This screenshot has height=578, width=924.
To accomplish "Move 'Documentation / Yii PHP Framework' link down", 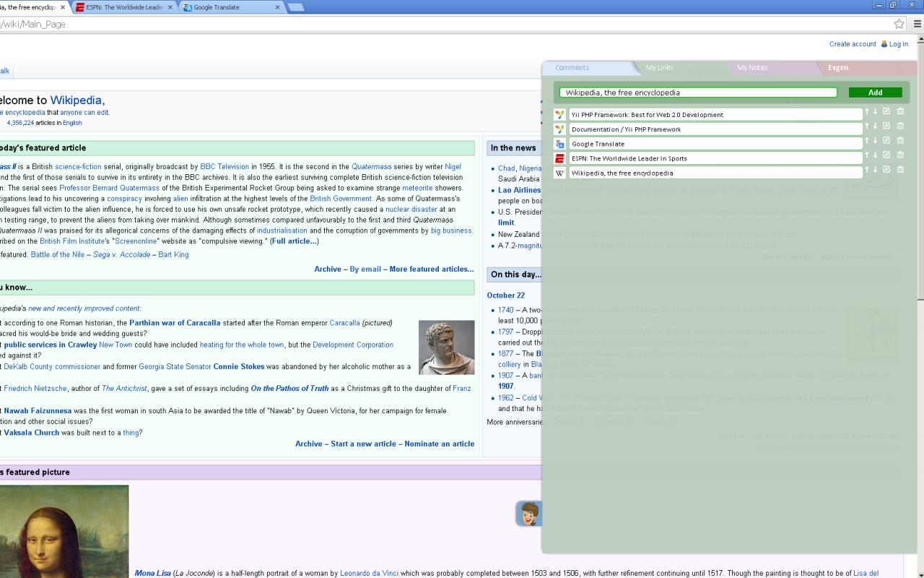I will click(875, 126).
